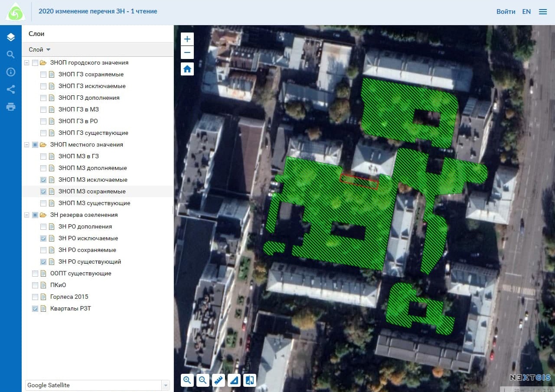Activate zoom-in magnifier tool at map bottom

click(x=187, y=380)
